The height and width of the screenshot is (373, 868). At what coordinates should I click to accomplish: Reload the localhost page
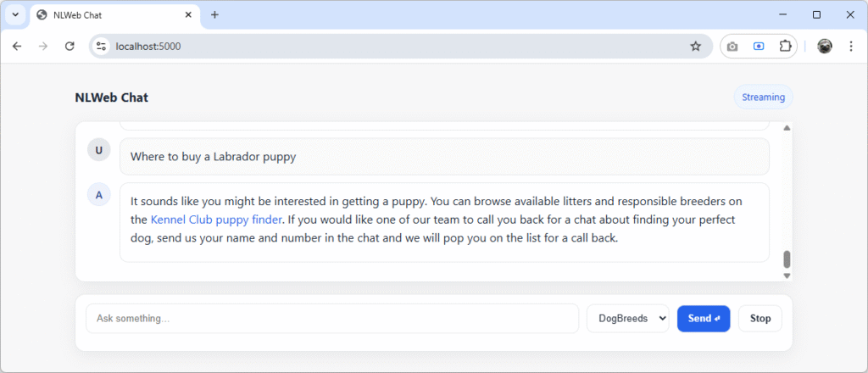point(70,47)
